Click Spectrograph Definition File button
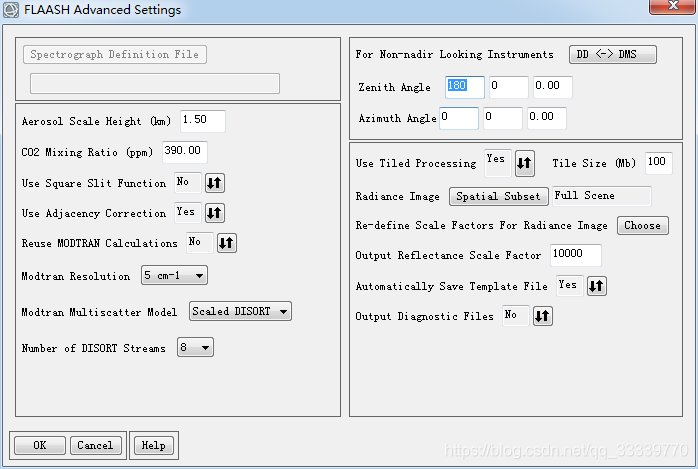Screen dimensions: 698x469 click(115, 54)
